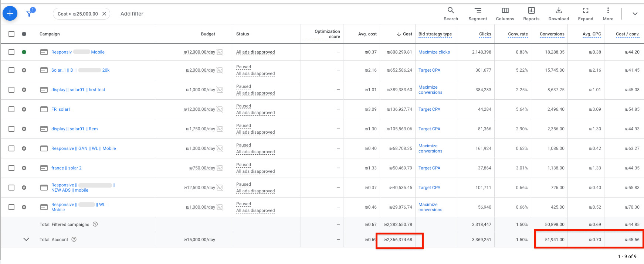Check the FR_solar1_ campaign checkbox

click(11, 109)
